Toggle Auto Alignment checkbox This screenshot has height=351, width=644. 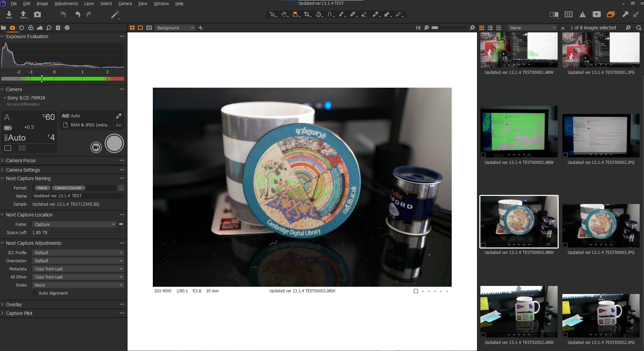point(35,293)
